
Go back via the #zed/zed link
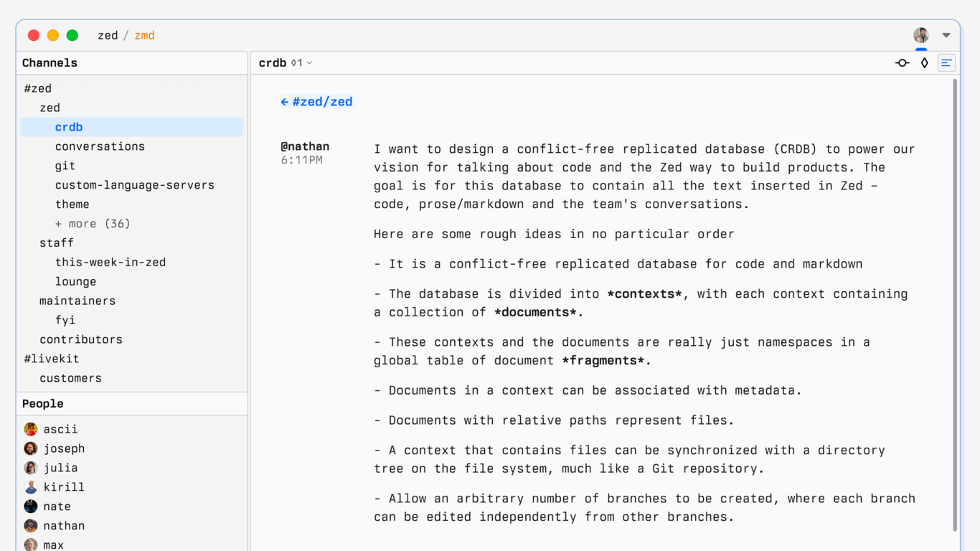(316, 102)
